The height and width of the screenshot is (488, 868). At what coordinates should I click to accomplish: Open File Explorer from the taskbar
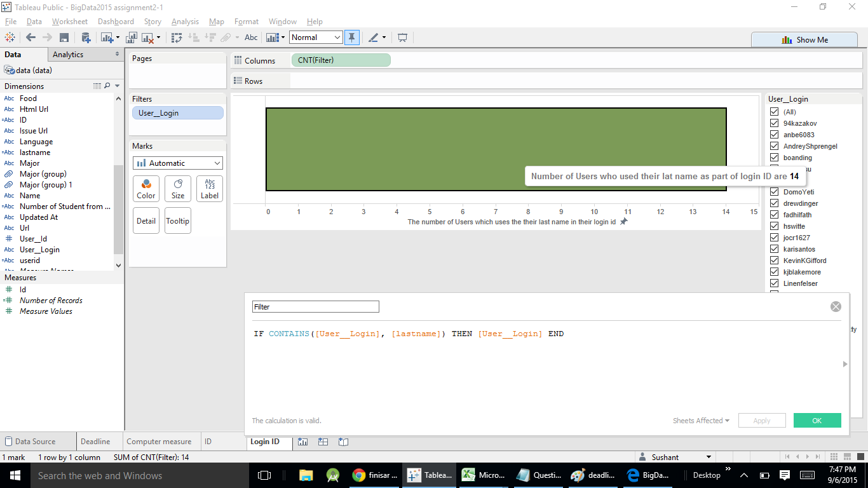306,475
